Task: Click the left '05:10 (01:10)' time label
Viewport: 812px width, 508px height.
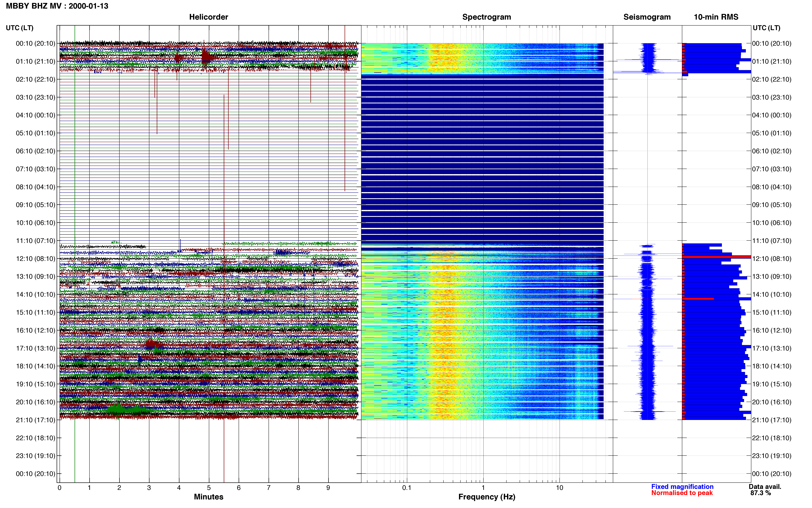Action: pyautogui.click(x=36, y=133)
